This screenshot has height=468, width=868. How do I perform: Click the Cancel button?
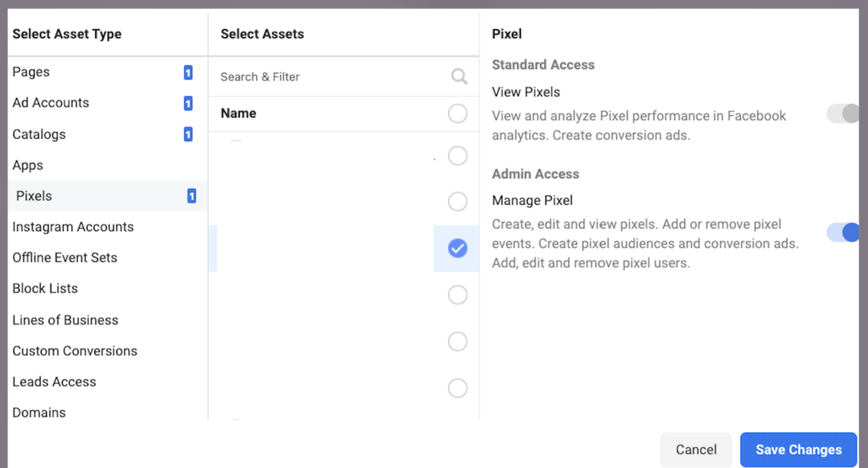(x=696, y=449)
